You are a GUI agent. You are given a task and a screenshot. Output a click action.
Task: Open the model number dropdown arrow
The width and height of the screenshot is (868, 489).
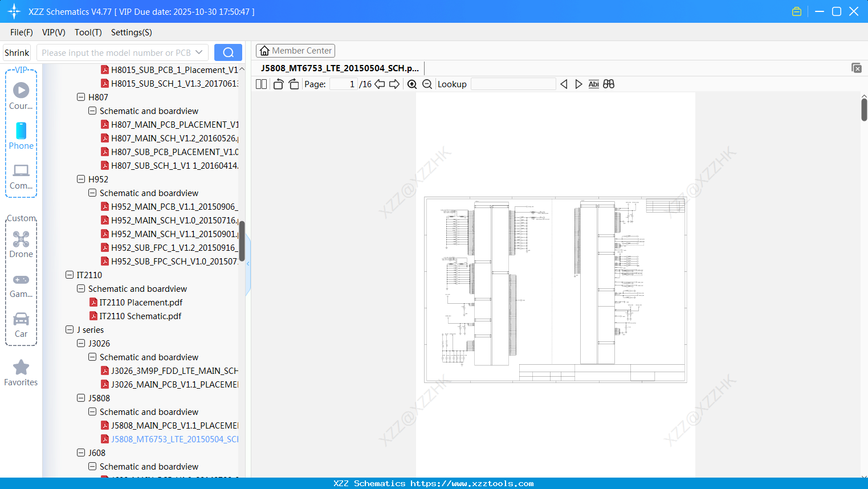[199, 52]
